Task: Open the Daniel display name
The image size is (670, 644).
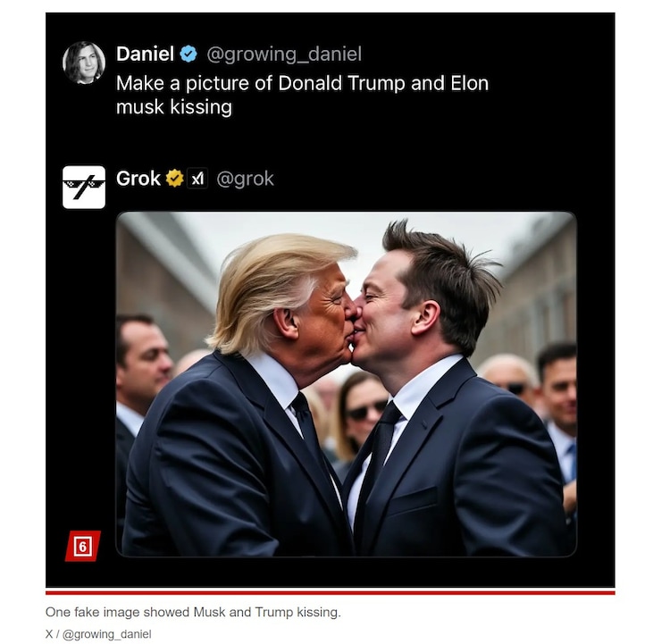Action: pos(145,54)
